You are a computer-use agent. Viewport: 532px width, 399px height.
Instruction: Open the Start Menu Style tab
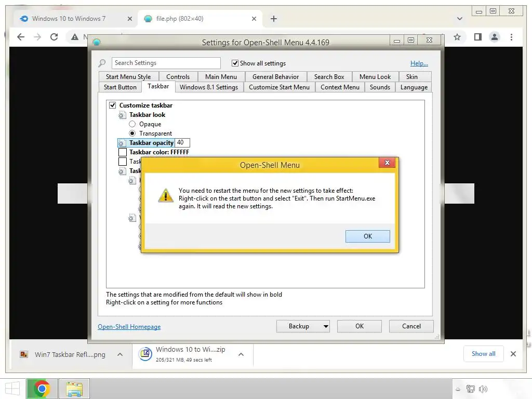point(128,77)
